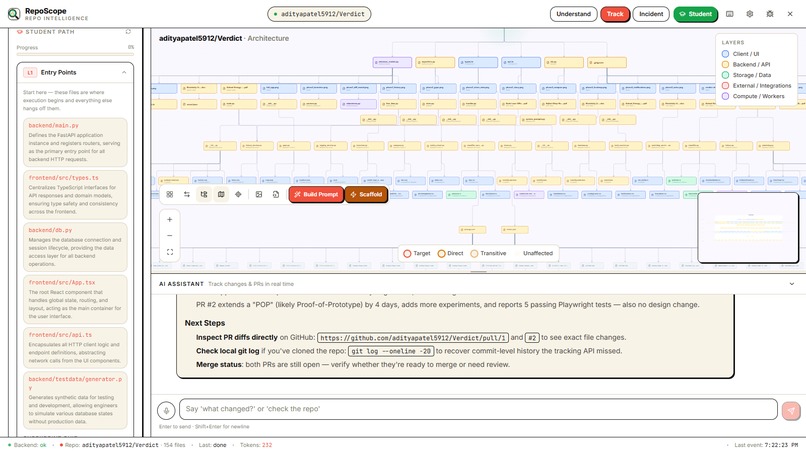Open the panel layout icon in the header
Screen dimensions: 806x453
tap(729, 14)
